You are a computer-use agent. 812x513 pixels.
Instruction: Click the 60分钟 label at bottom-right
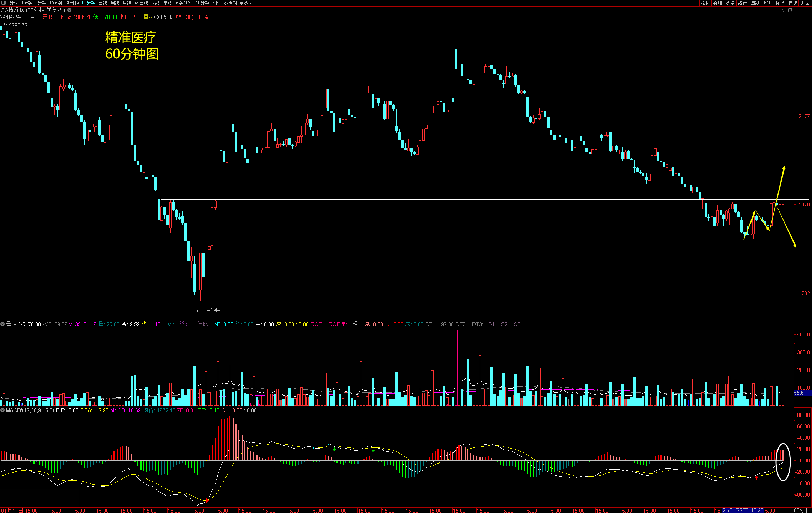802,510
